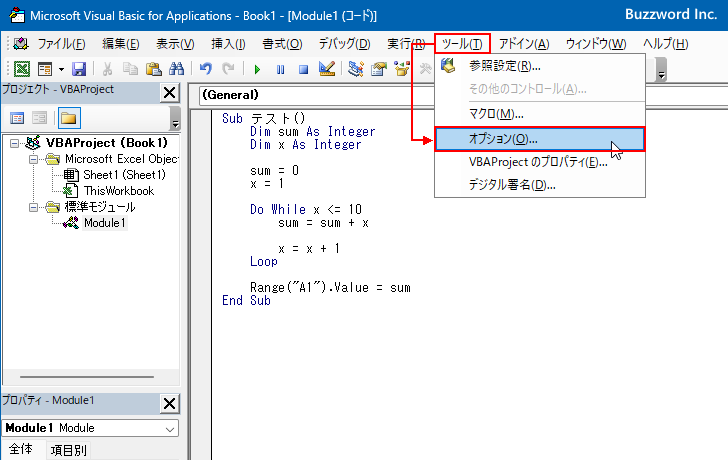Collapse the 標準モジュール folder node
This screenshot has height=460, width=728.
(x=33, y=207)
